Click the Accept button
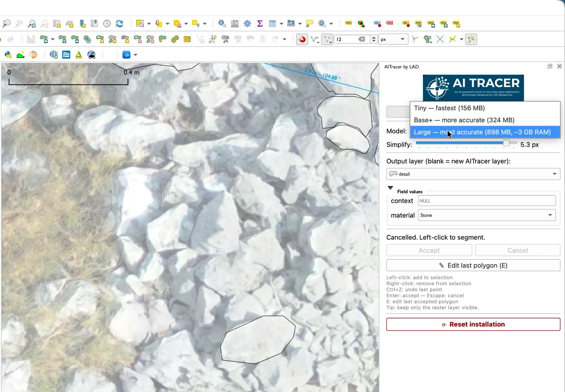This screenshot has width=565, height=392. tap(429, 250)
